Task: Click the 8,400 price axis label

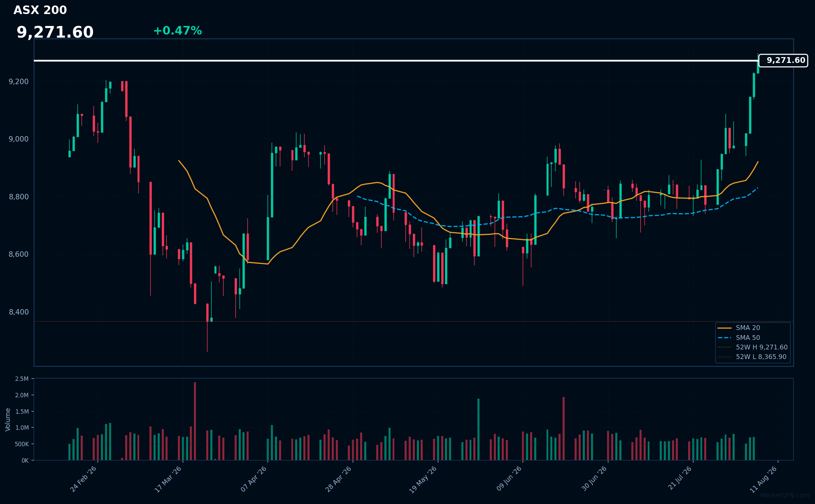Action: (x=18, y=312)
